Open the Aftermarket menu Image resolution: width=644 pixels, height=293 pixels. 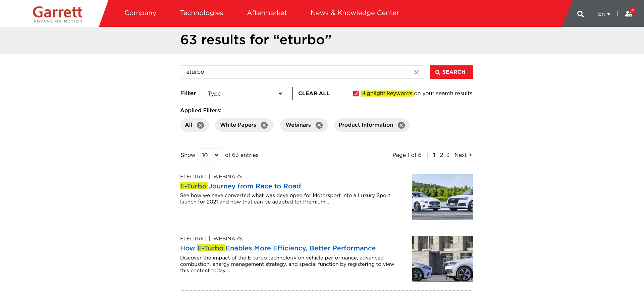tap(267, 13)
